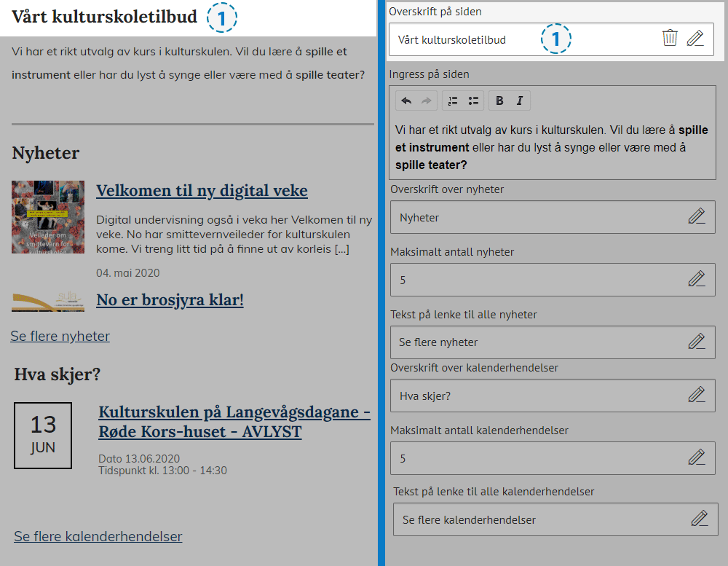Viewport: 728px width, 566px height.
Task: Click pencil for 'Se flere kalenderhendelser' field
Action: [700, 519]
